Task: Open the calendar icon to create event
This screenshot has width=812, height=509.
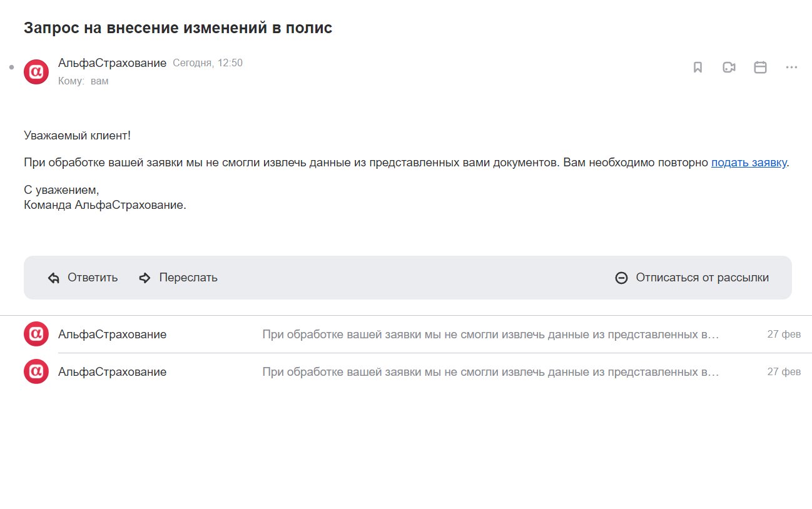Action: (x=760, y=68)
